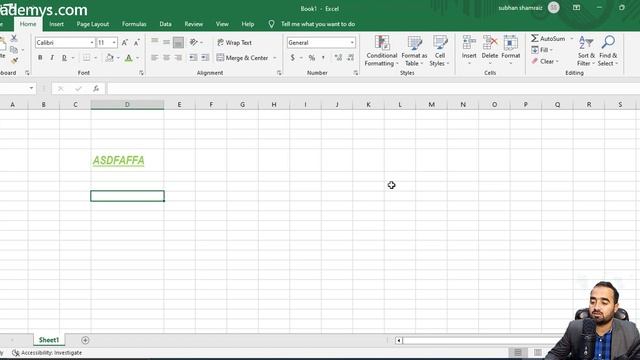Open Cell Styles gallery
Screen dimensions: 640x360
[x=440, y=51]
